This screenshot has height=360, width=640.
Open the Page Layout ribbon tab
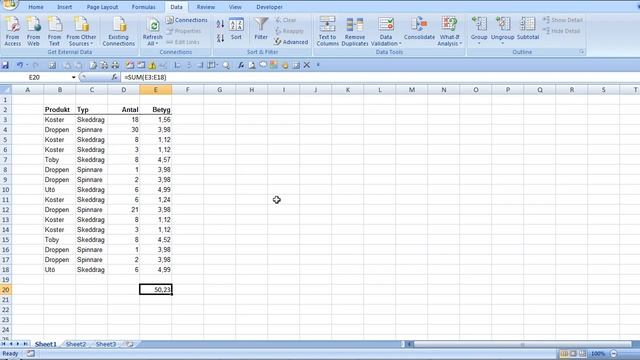[x=102, y=7]
